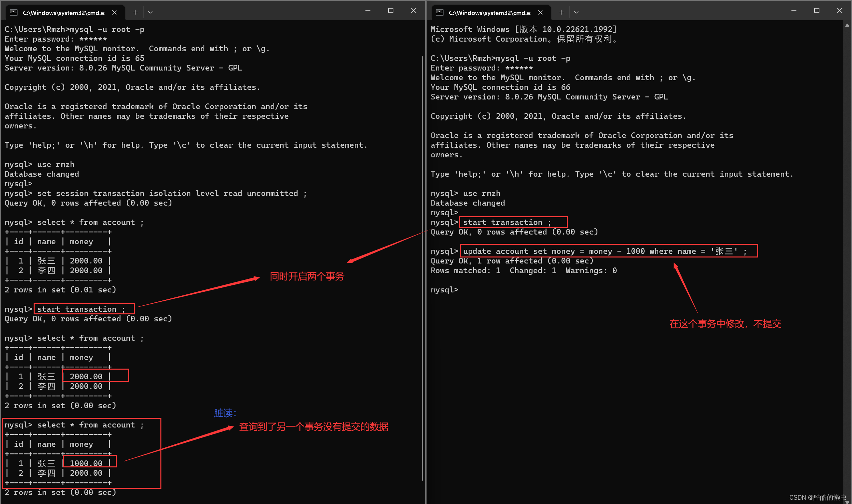This screenshot has width=852, height=504.
Task: Click cmd icon in right terminal tab
Action: coord(440,13)
